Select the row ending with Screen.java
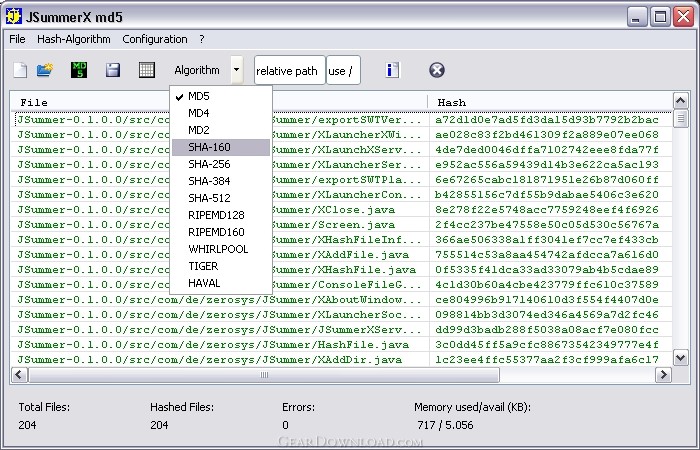Viewport: 700px width, 450px height. point(342,225)
